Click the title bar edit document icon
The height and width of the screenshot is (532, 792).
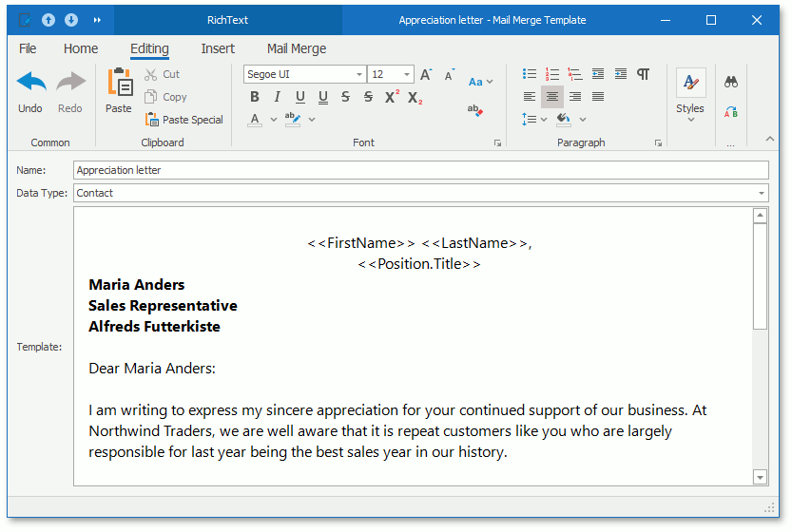point(25,20)
